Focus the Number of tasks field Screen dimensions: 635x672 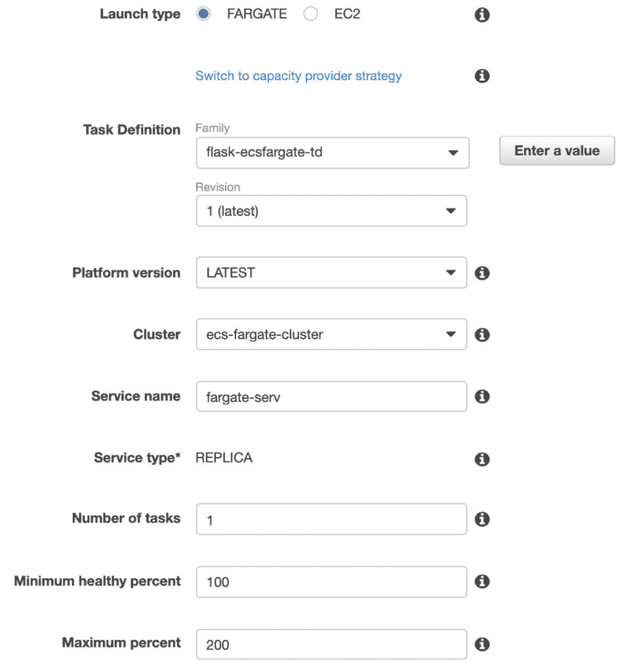pos(331,519)
